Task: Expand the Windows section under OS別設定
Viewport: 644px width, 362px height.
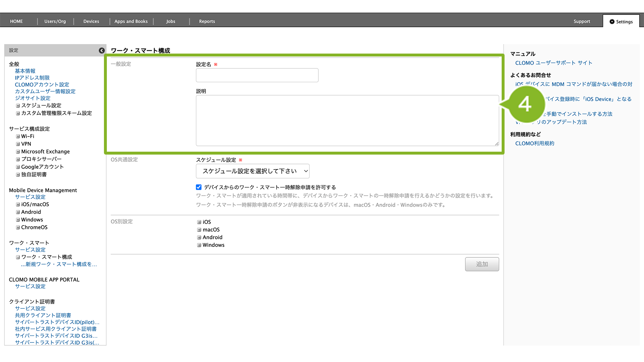Action: (199, 245)
